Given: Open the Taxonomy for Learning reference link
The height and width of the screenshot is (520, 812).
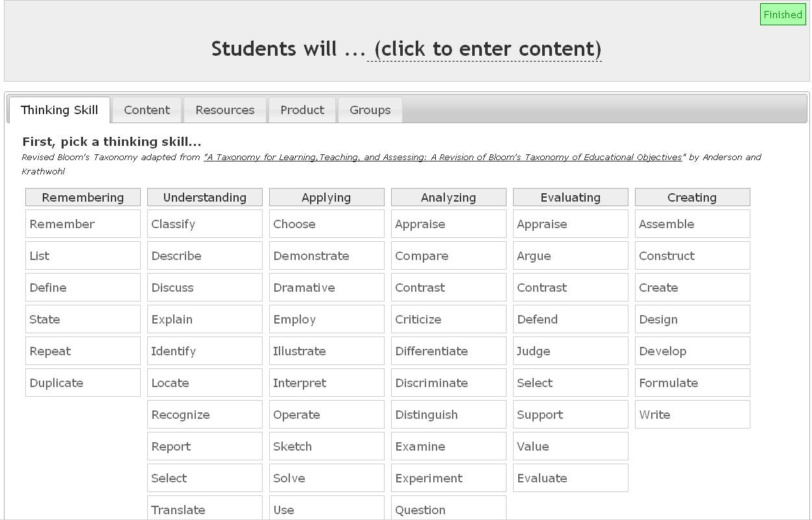Looking at the screenshot, I should tap(443, 157).
